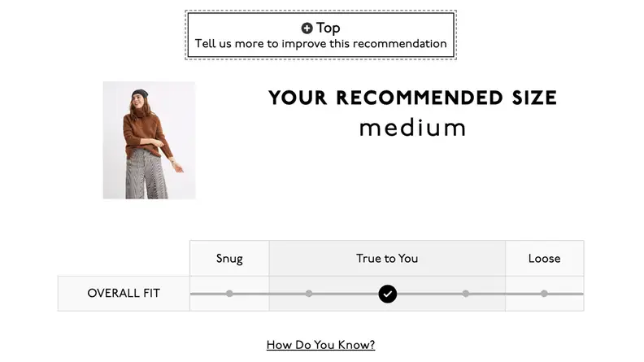Click the houndstooth pants in the photo
Screen dimensions: 644x362
click(146, 174)
